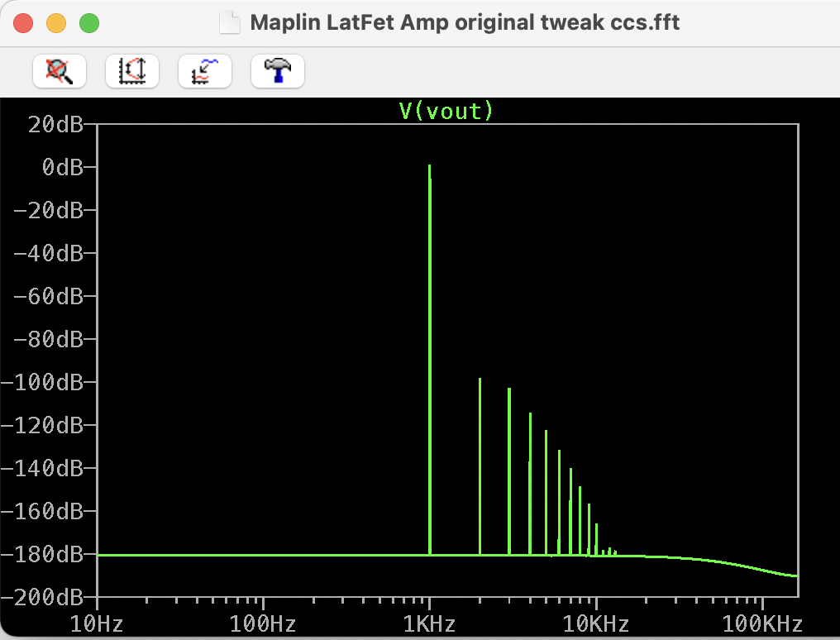Click the 20dB vertical axis label
This screenshot has width=840, height=640.
coord(55,125)
